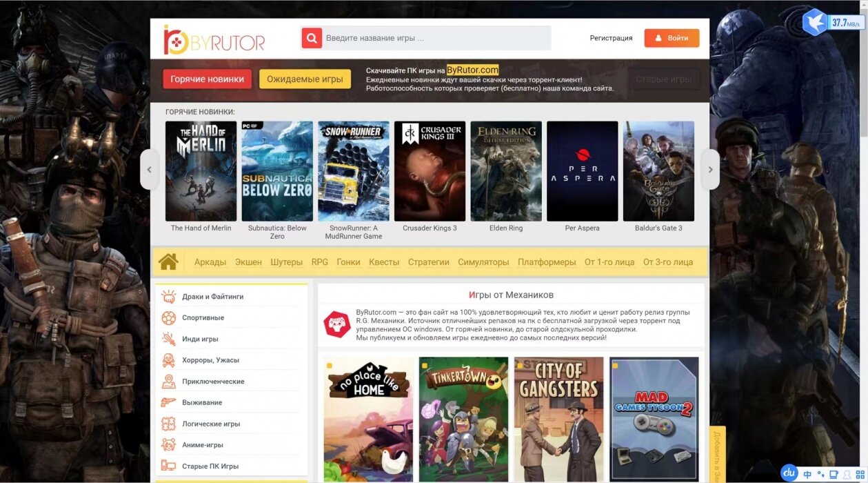The image size is (868, 483).
Task: Open the City of Gangsters game card
Action: click(x=559, y=420)
